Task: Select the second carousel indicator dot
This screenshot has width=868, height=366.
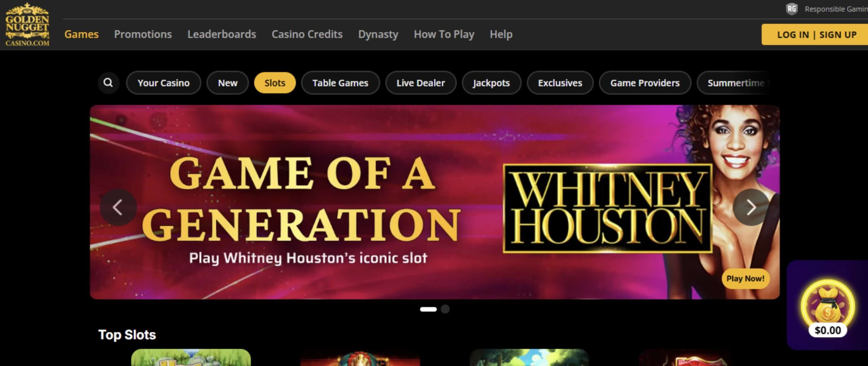Action: [x=445, y=309]
